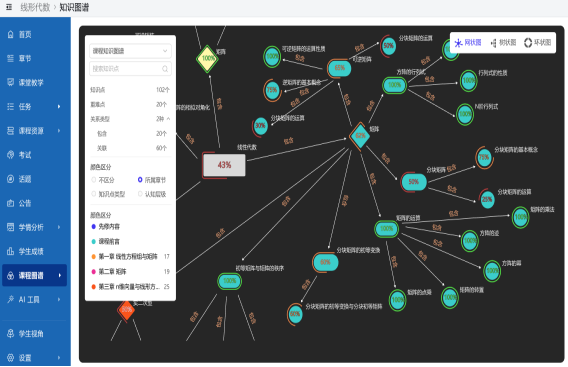Select the 认知层级 radio option
This screenshot has width=568, height=367.
(140, 194)
